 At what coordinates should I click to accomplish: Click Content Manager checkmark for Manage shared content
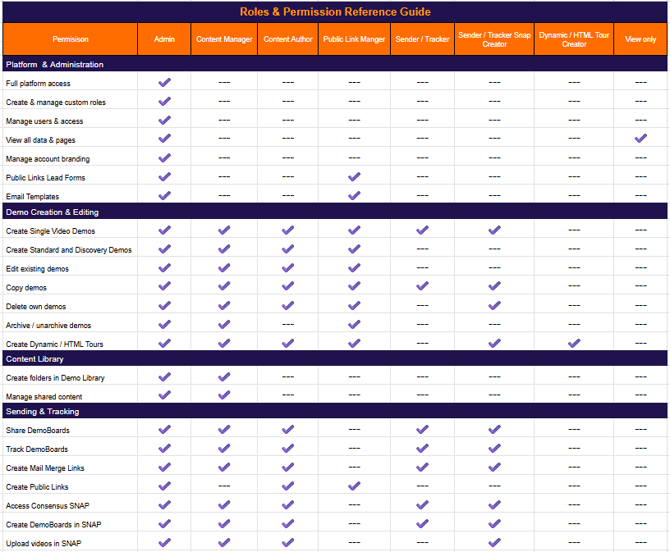point(224,395)
